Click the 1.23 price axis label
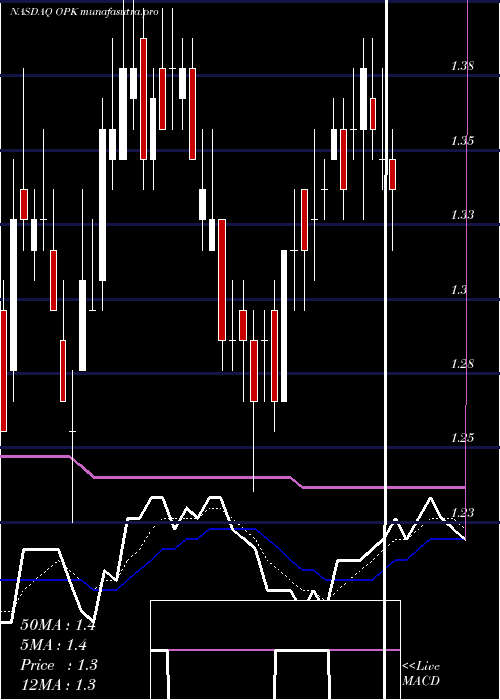Viewport: 500px width, 700px height. pos(462,513)
